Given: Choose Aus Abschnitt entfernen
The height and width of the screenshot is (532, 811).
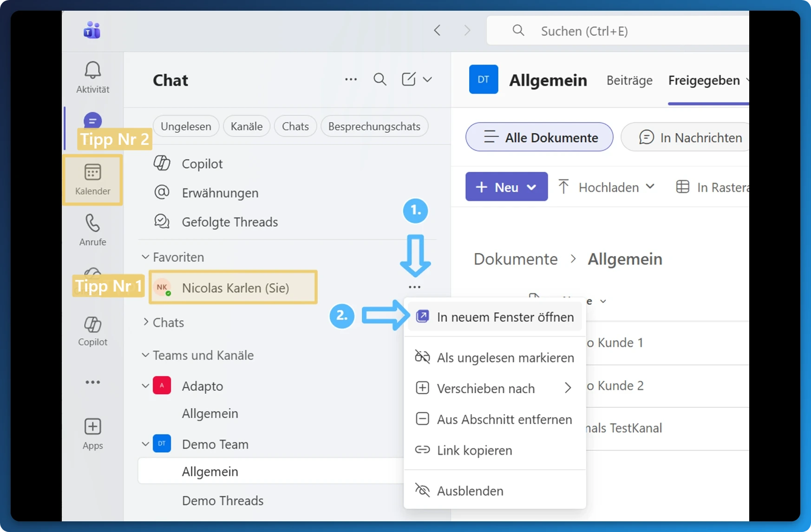Looking at the screenshot, I should click(x=494, y=419).
